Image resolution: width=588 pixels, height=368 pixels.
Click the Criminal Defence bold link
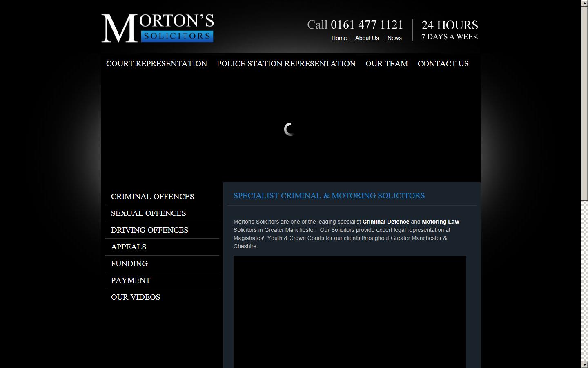tap(385, 222)
